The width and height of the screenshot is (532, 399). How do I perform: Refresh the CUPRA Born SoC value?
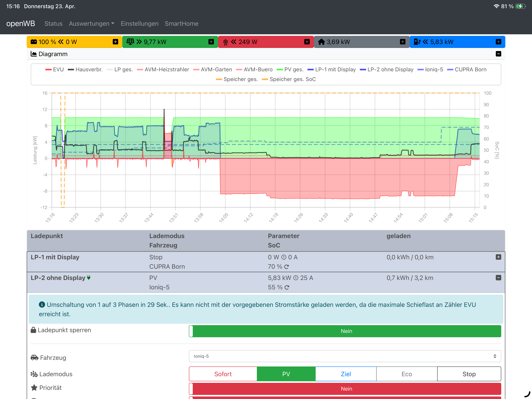pos(286,267)
